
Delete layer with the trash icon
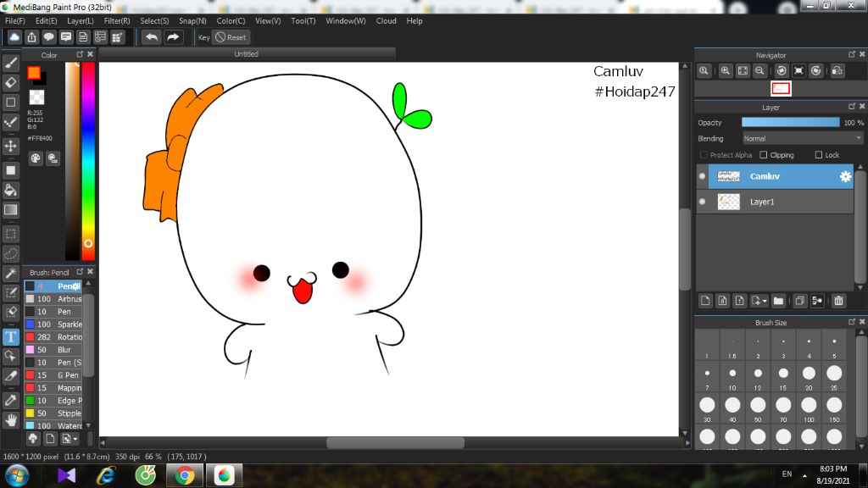838,301
